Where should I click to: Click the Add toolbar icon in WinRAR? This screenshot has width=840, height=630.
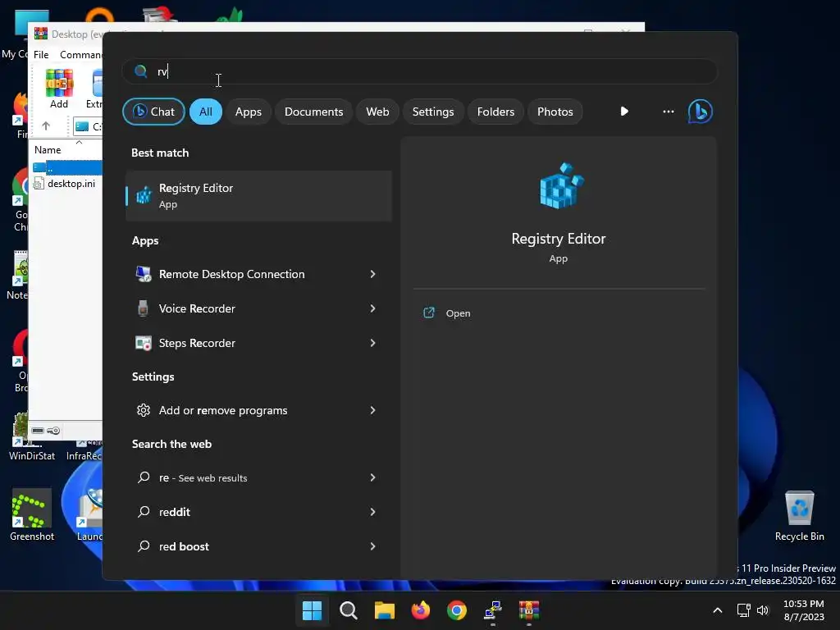coord(59,89)
